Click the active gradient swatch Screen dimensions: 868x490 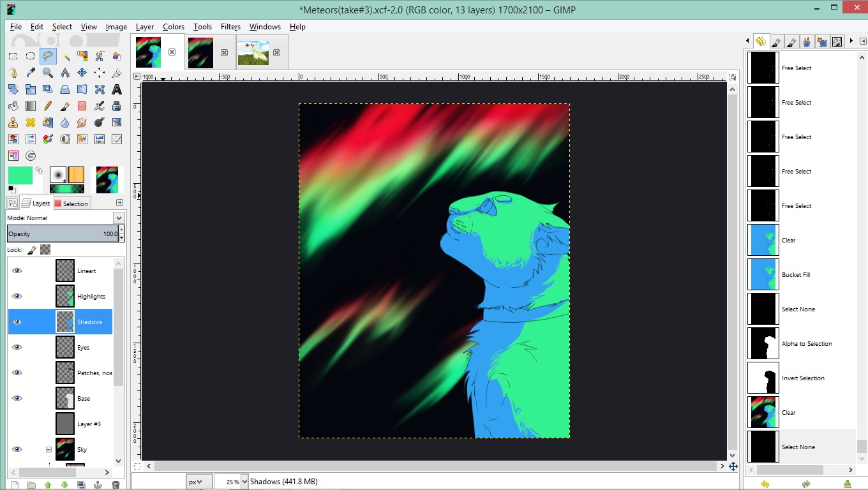66,189
